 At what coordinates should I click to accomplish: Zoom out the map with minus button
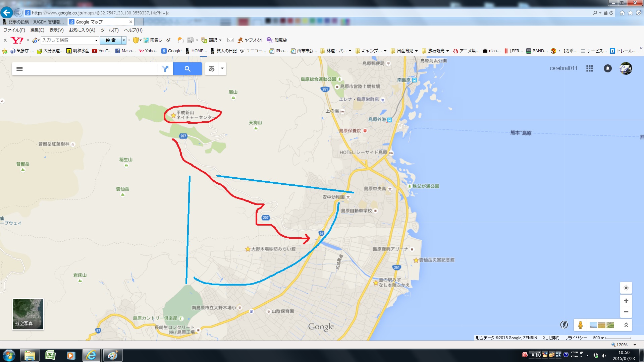pyautogui.click(x=626, y=312)
